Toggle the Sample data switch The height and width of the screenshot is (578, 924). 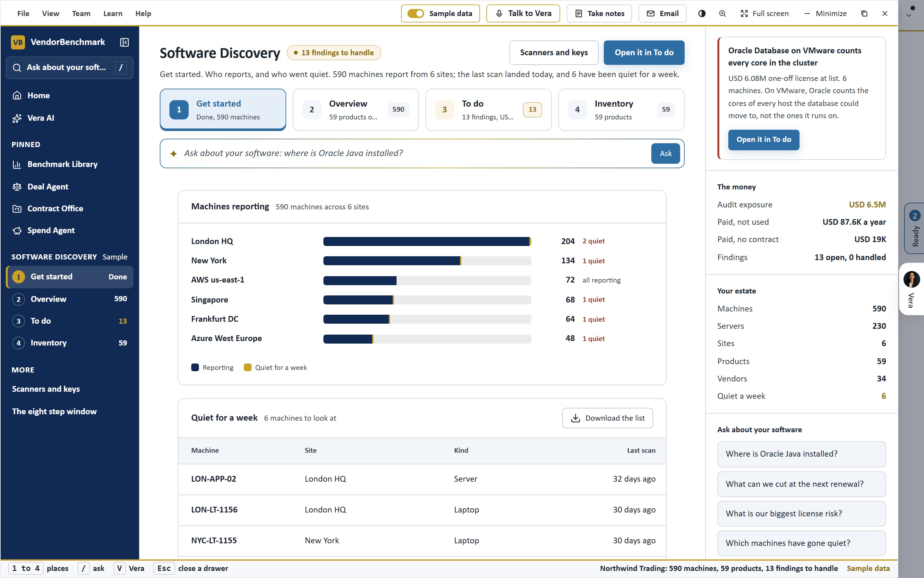pos(415,13)
